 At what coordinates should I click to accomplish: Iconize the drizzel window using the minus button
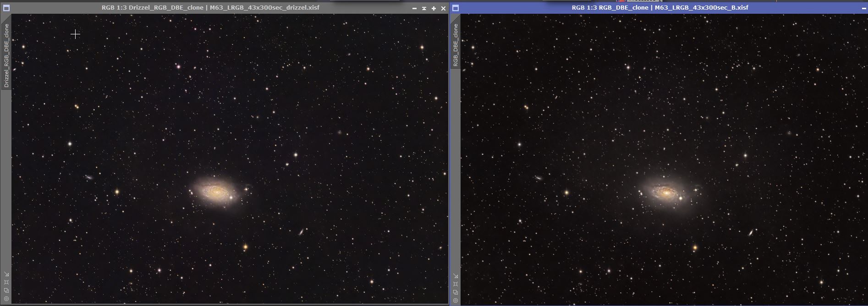pos(415,8)
